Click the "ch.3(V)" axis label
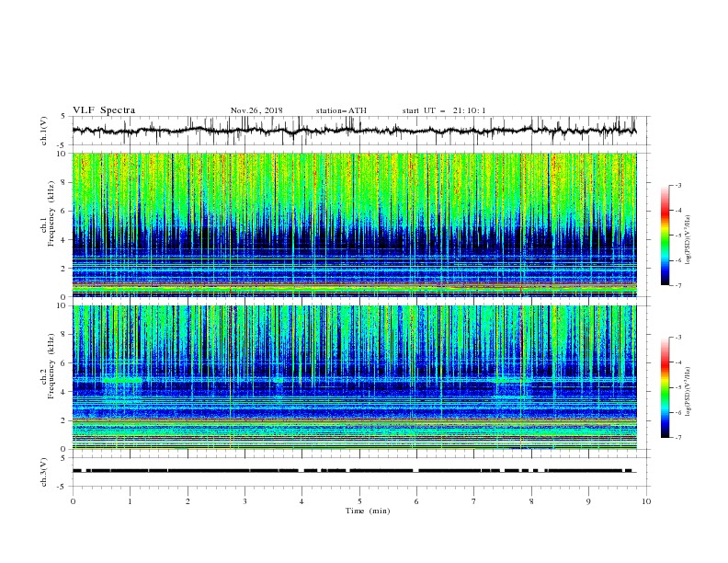This screenshot has width=728, height=563. (44, 472)
